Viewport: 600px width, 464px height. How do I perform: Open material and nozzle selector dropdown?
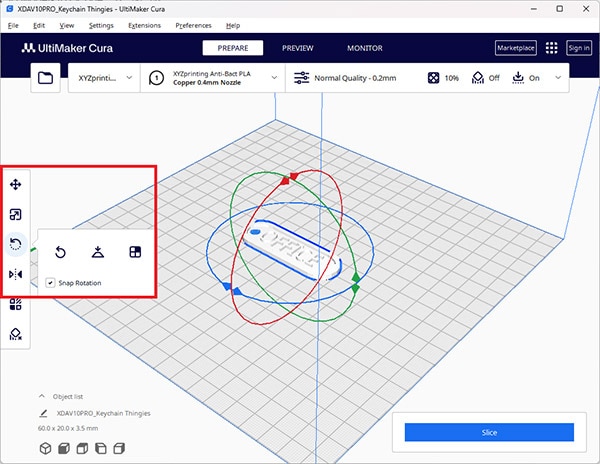(213, 78)
